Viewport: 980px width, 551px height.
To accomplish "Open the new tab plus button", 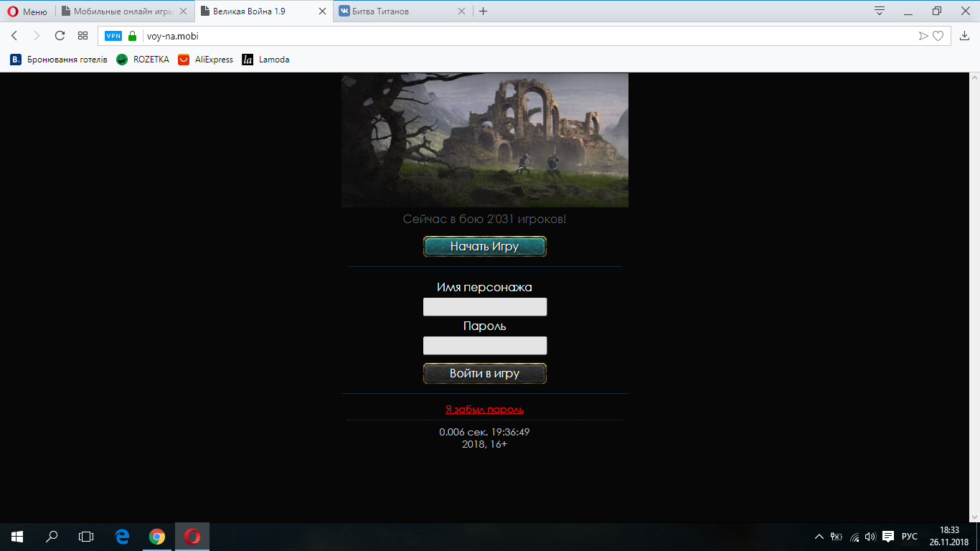I will click(483, 11).
